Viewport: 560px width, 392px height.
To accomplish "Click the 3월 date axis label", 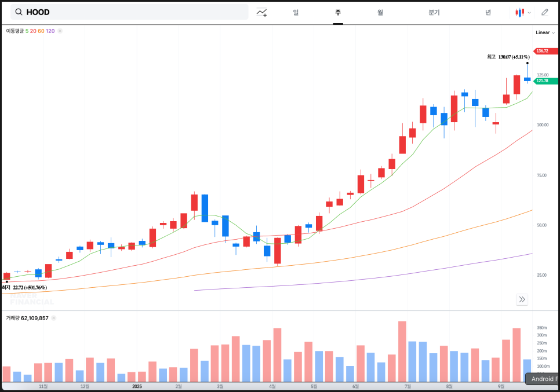I will 220,386.
